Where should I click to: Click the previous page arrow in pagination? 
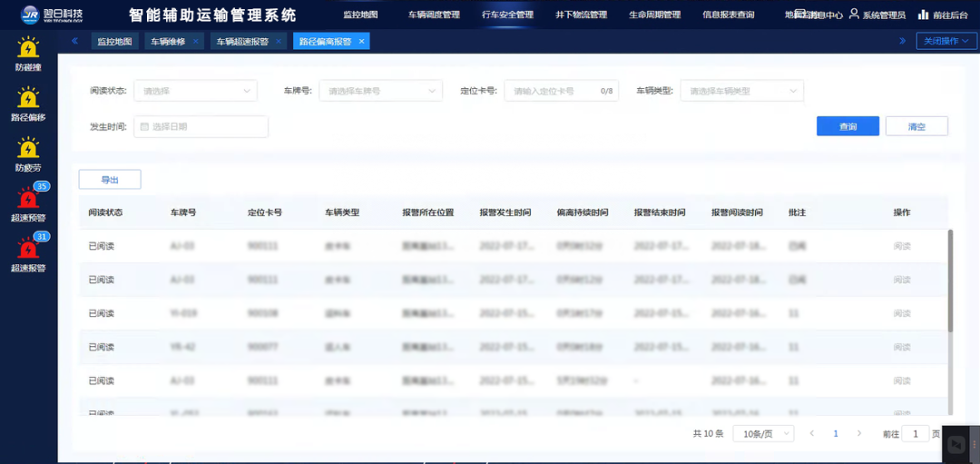click(812, 433)
